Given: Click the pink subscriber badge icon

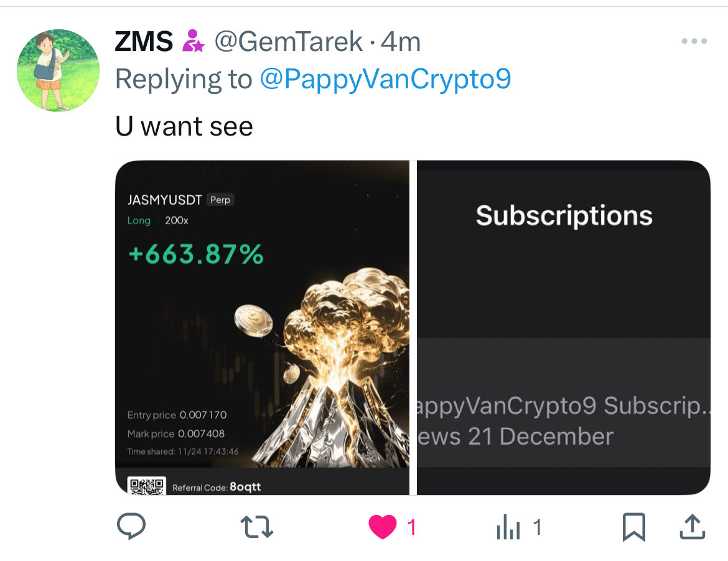Looking at the screenshot, I should [x=193, y=41].
